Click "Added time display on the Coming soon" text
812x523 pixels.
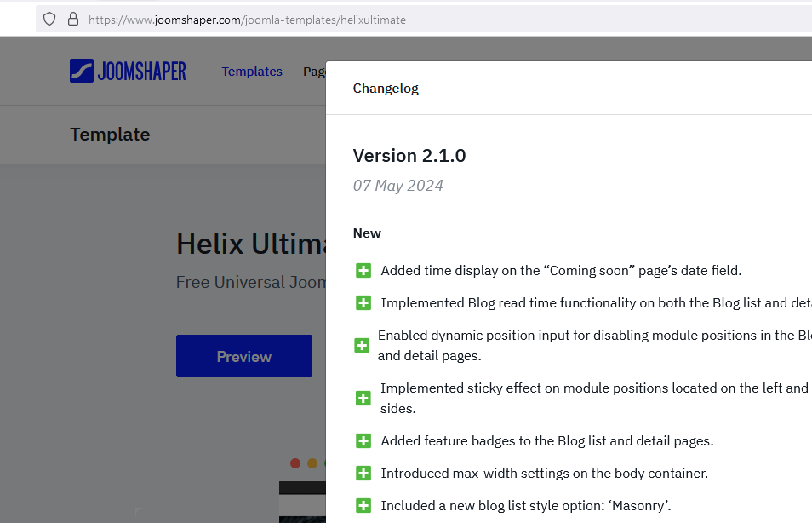pos(562,271)
